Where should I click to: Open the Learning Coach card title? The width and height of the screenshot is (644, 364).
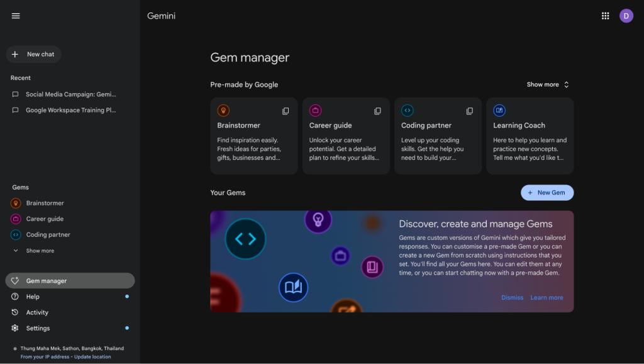click(x=519, y=125)
